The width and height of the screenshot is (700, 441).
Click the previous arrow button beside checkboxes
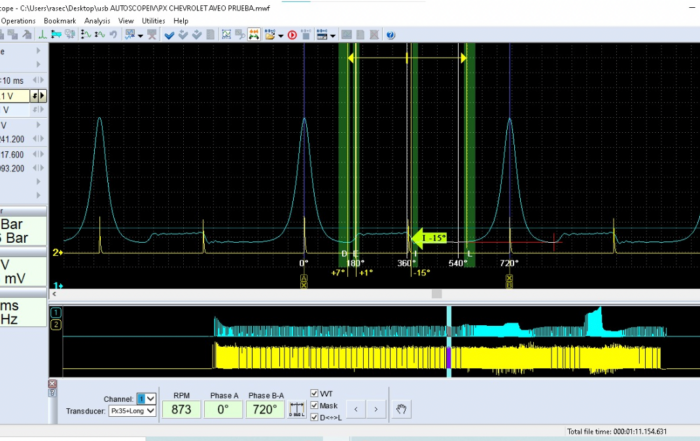(356, 408)
